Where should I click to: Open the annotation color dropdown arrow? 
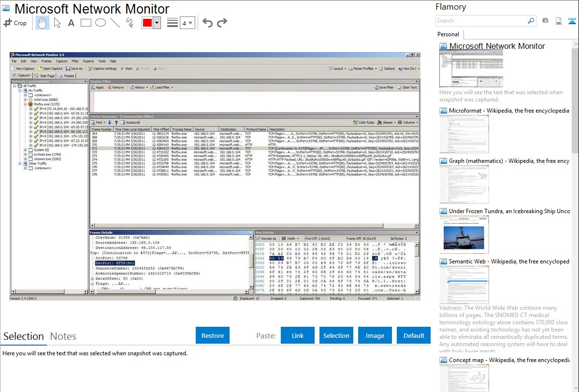pyautogui.click(x=157, y=23)
